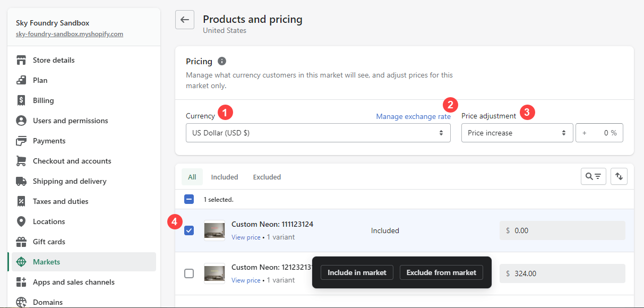Image resolution: width=644 pixels, height=308 pixels.
Task: Open Store details settings
Action: 54,60
